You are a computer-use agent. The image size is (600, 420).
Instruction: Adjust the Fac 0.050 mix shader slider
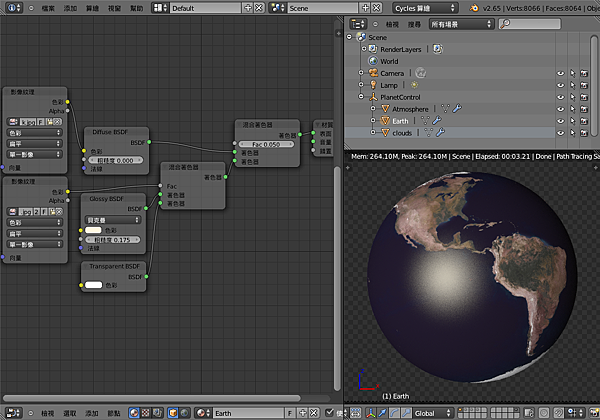pyautogui.click(x=266, y=144)
